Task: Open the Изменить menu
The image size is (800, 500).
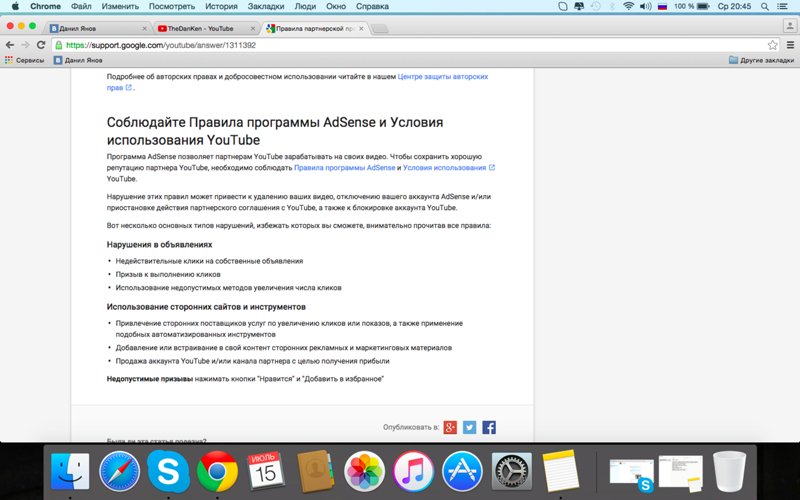Action: 120,6
